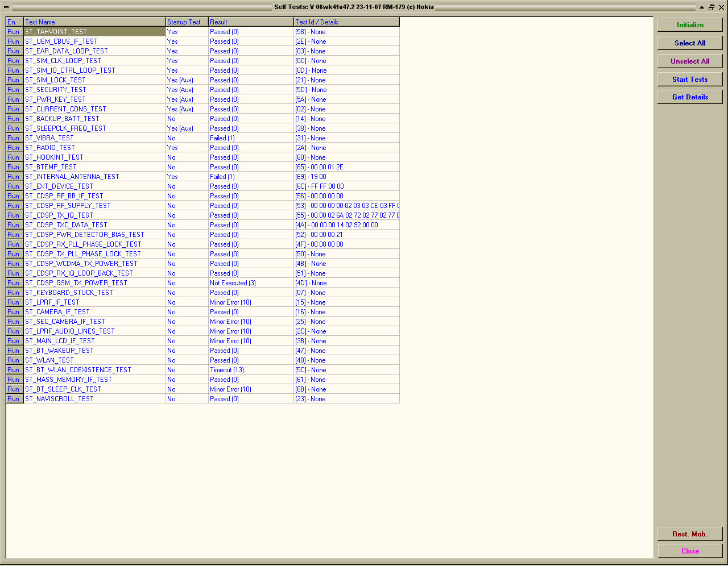Select the ST_CDSP_TXC_DATA_TEST name cell
This screenshot has height=566, width=728.
(x=94, y=225)
